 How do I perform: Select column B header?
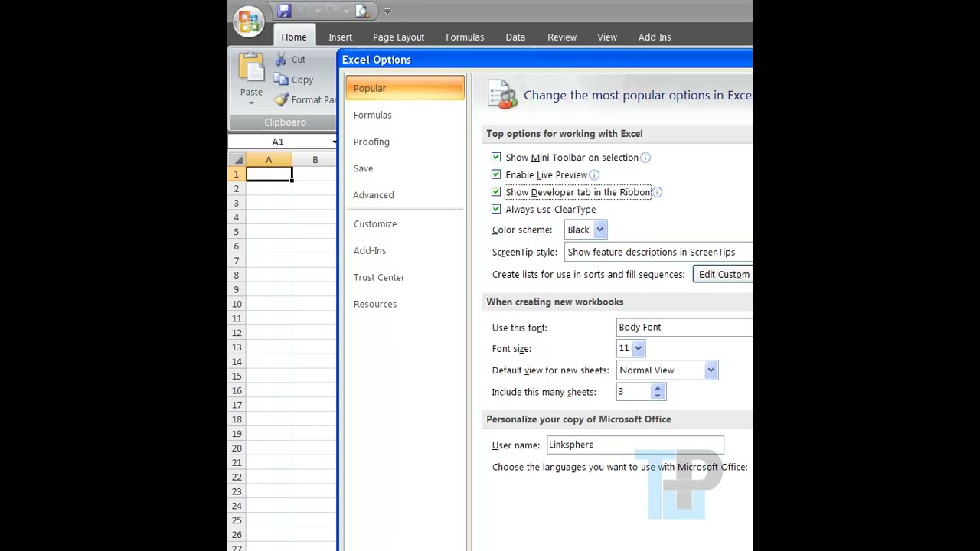315,160
